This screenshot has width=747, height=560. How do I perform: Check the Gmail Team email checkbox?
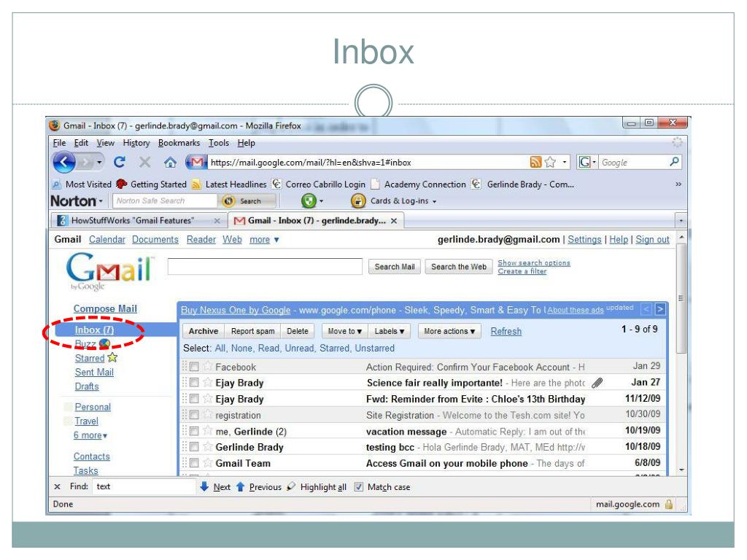click(194, 463)
